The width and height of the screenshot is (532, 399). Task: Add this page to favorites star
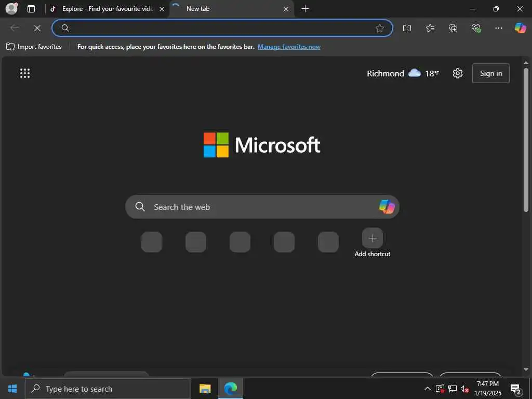click(x=380, y=28)
